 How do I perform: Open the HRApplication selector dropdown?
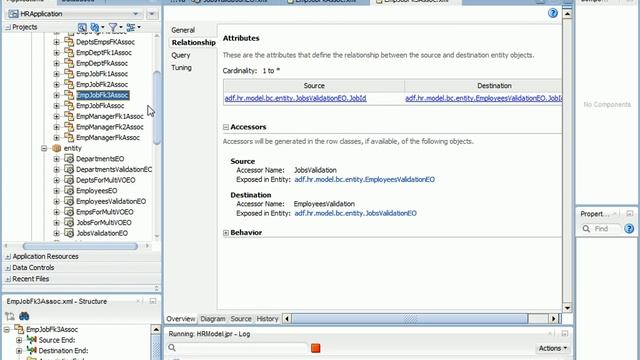coord(135,14)
